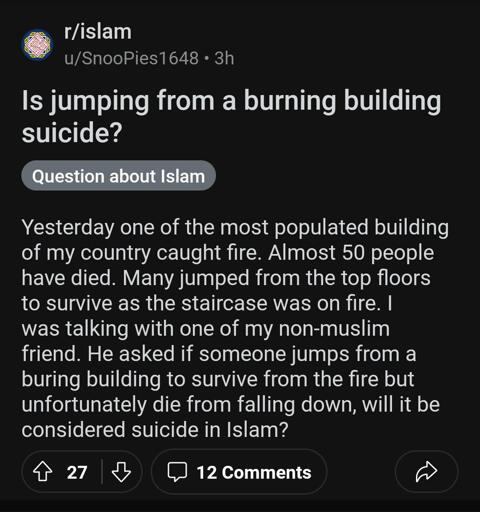Tap the body line mentioning the non-muslim friend
The image size is (480, 512).
coord(206,329)
